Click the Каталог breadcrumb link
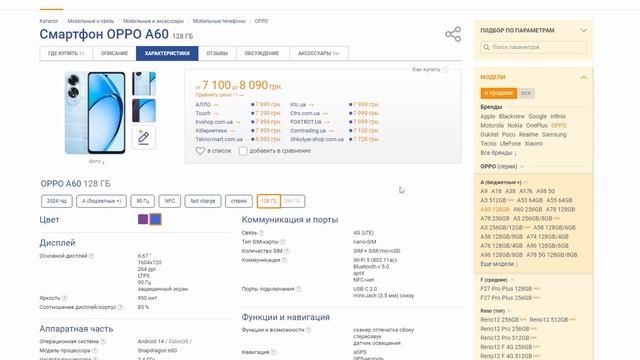Screen dimensions: 640x360 49,21
